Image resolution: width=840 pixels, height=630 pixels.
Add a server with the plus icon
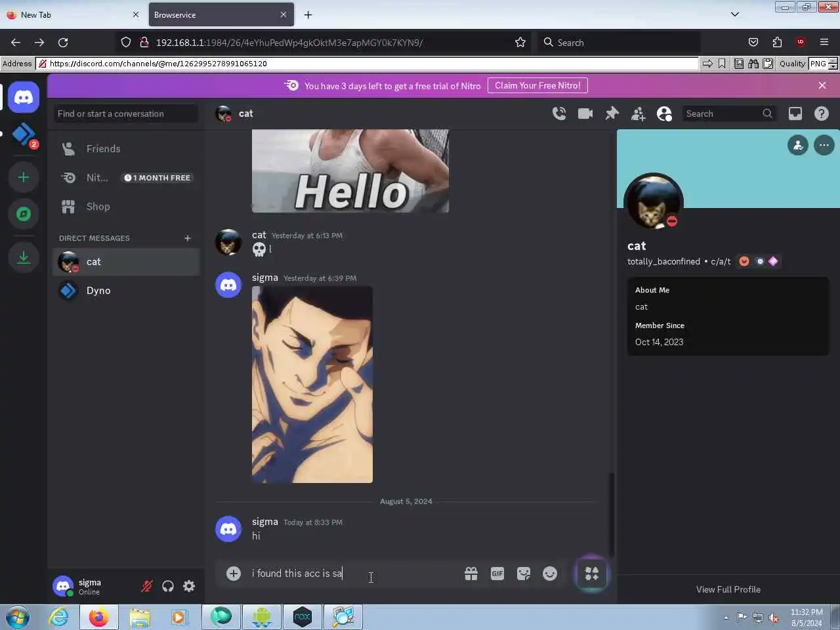[x=24, y=177]
